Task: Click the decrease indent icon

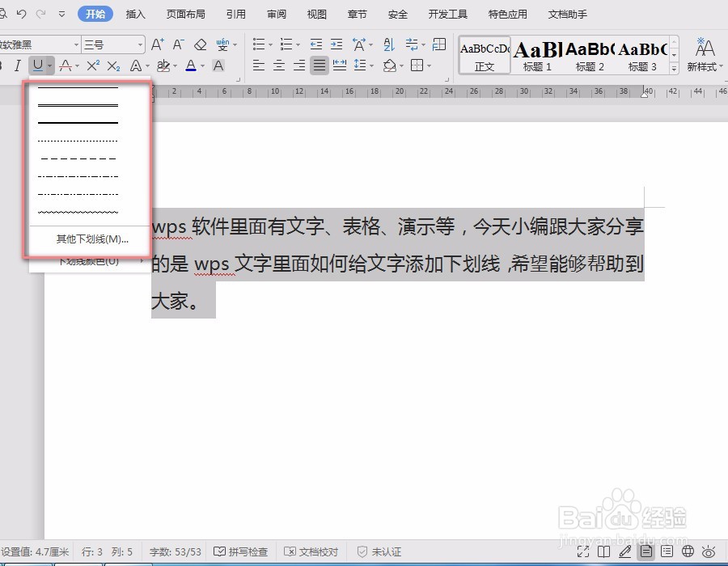Action: tap(316, 44)
